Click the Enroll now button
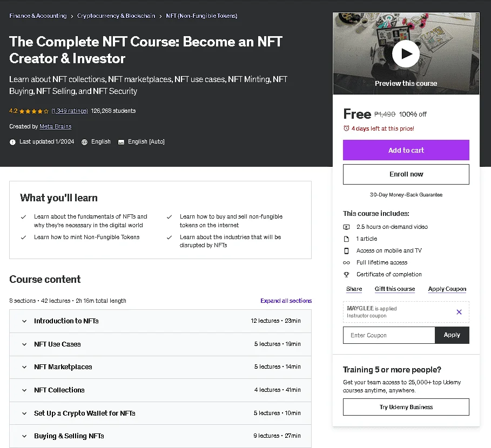 406,174
